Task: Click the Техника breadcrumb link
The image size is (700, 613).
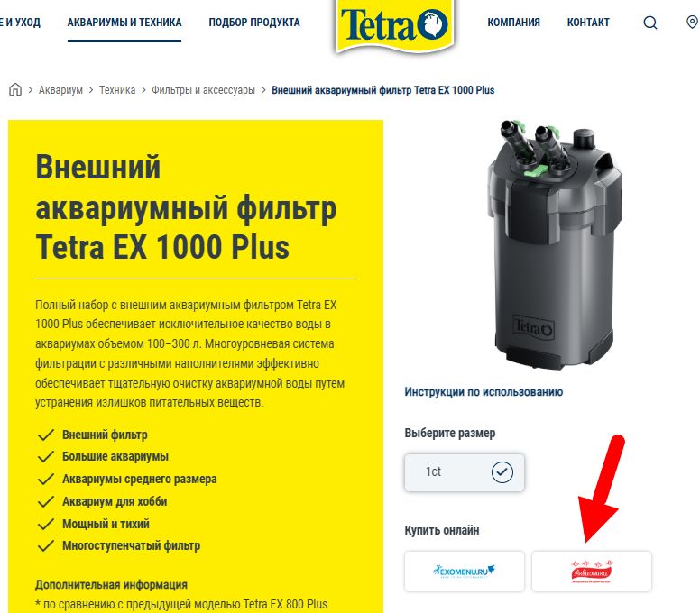Action: tap(117, 90)
